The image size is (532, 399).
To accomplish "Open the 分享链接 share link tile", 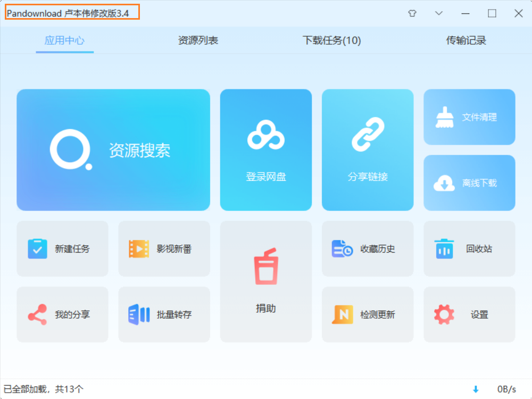I will coord(368,135).
